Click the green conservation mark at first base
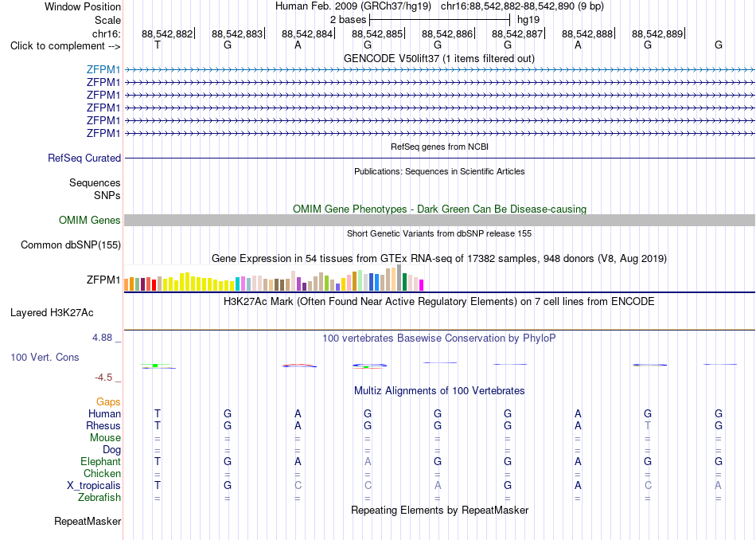This screenshot has height=540, width=756. point(155,366)
